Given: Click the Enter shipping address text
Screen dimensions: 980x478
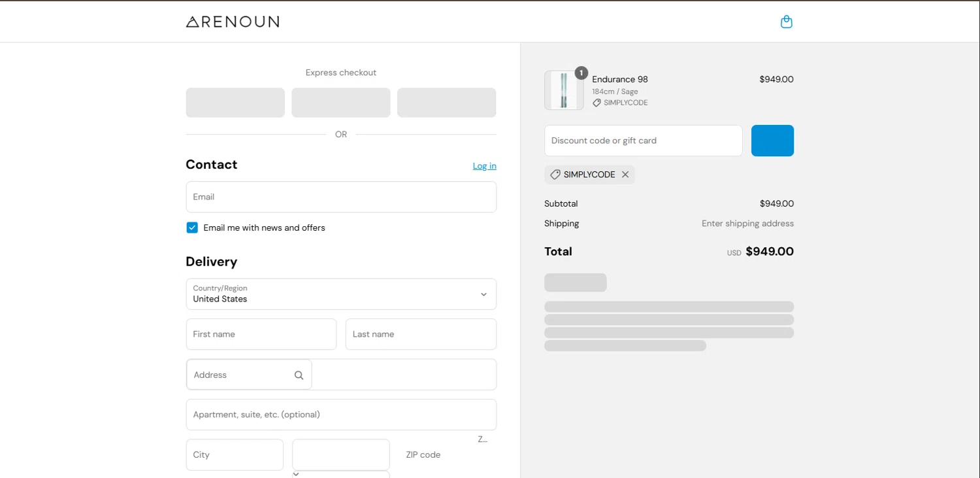Looking at the screenshot, I should point(747,224).
